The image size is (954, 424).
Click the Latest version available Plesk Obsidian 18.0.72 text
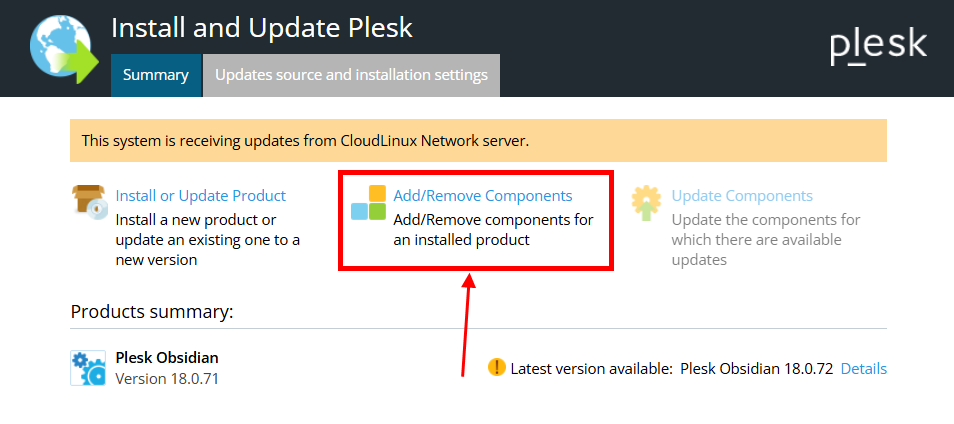(672, 369)
